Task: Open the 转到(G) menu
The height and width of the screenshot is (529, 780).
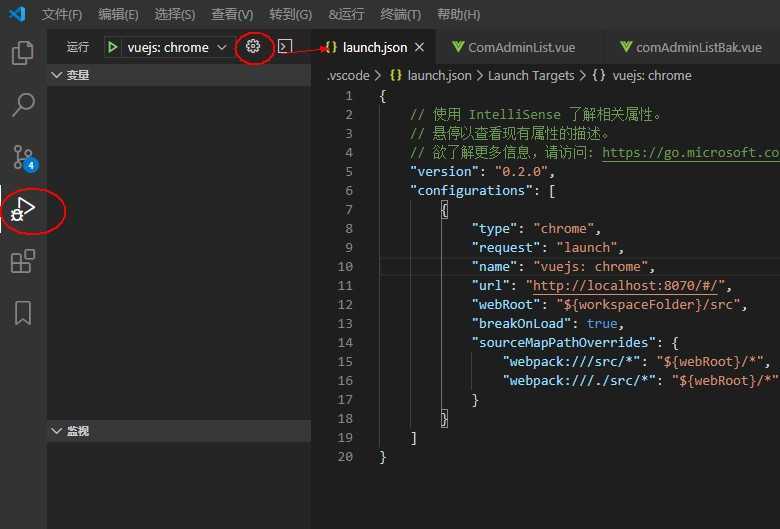Action: 291,14
